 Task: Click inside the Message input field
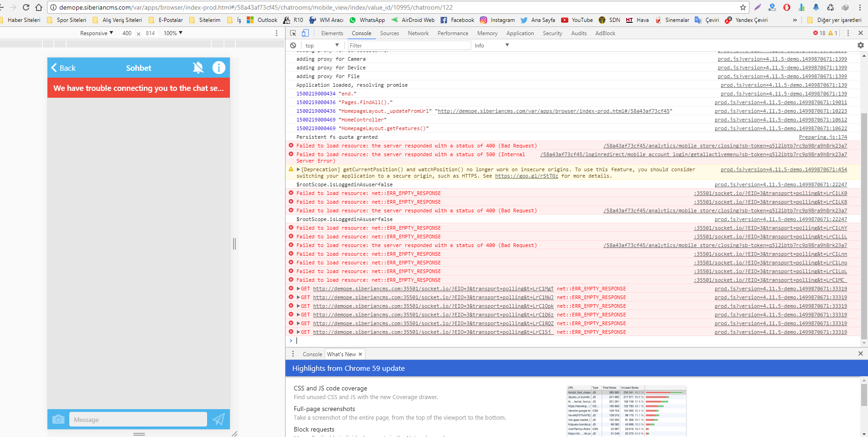(138, 419)
